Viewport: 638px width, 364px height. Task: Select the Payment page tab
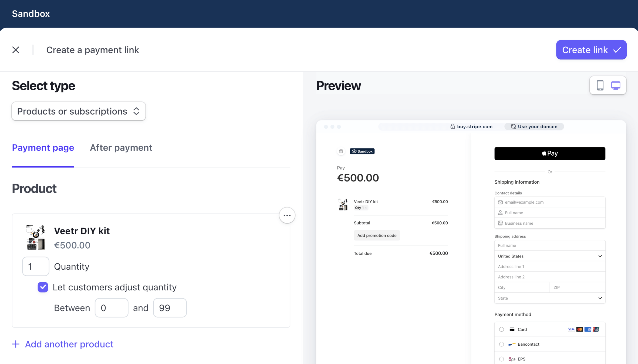coord(43,147)
